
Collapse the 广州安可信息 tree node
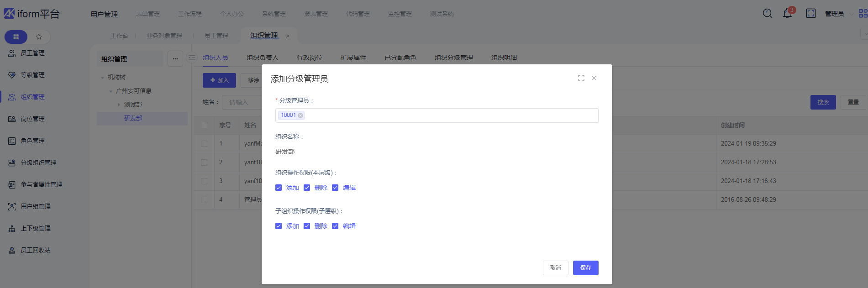point(111,91)
